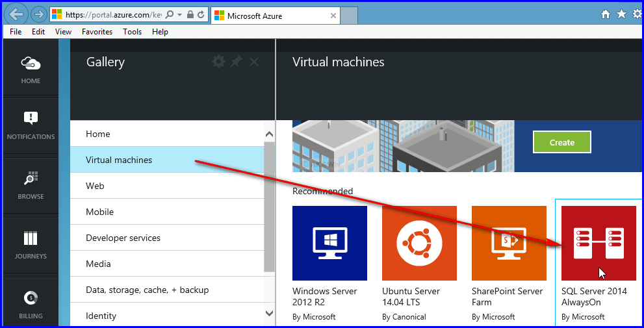Open the SharePoint Server Farm tile
644x328 pixels.
pos(509,243)
